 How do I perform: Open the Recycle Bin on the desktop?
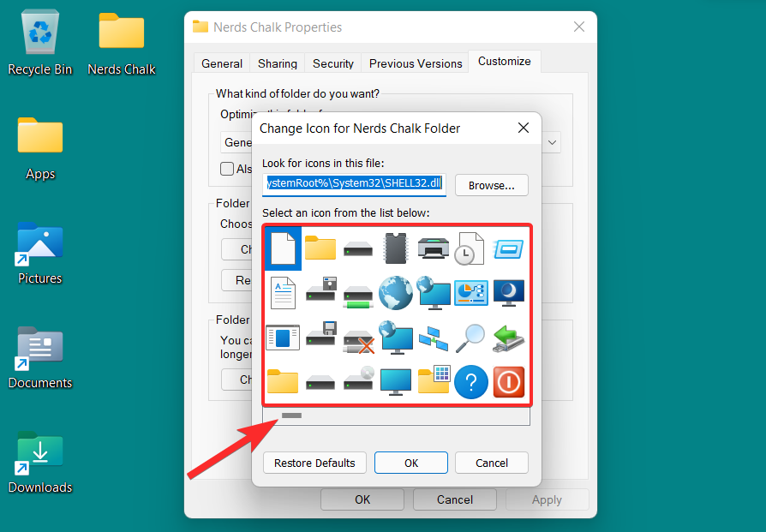[39, 30]
